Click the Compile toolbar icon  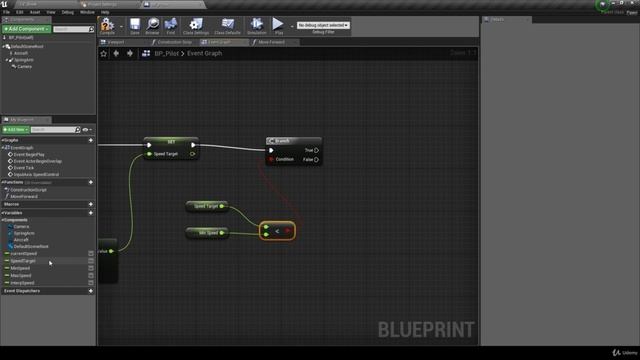click(107, 25)
